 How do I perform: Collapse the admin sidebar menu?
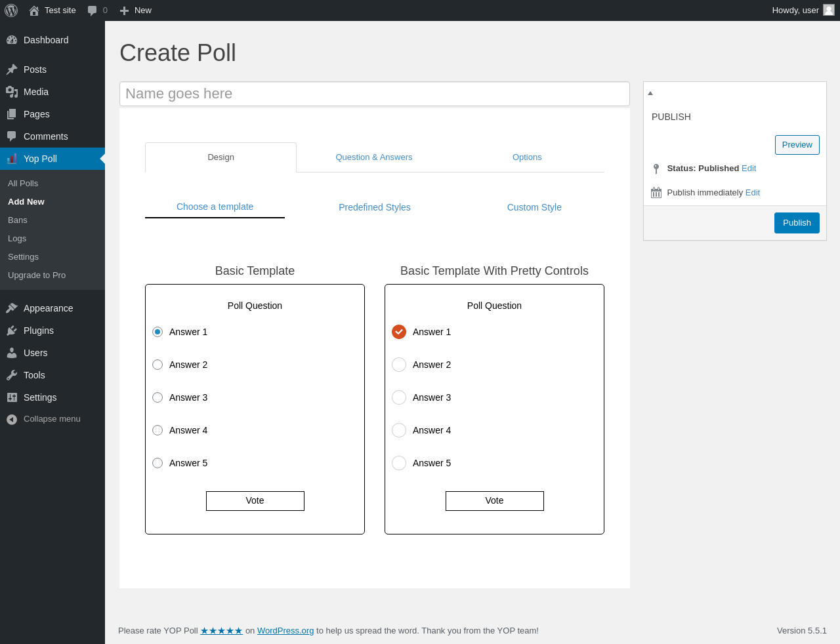click(x=43, y=419)
